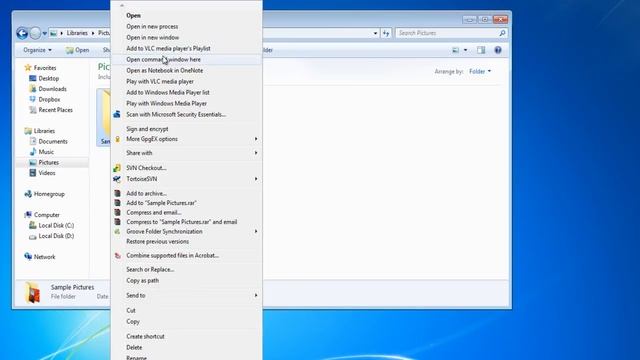Choose Sign and encrypt
Viewport: 640px width, 360px height.
pyautogui.click(x=187, y=129)
